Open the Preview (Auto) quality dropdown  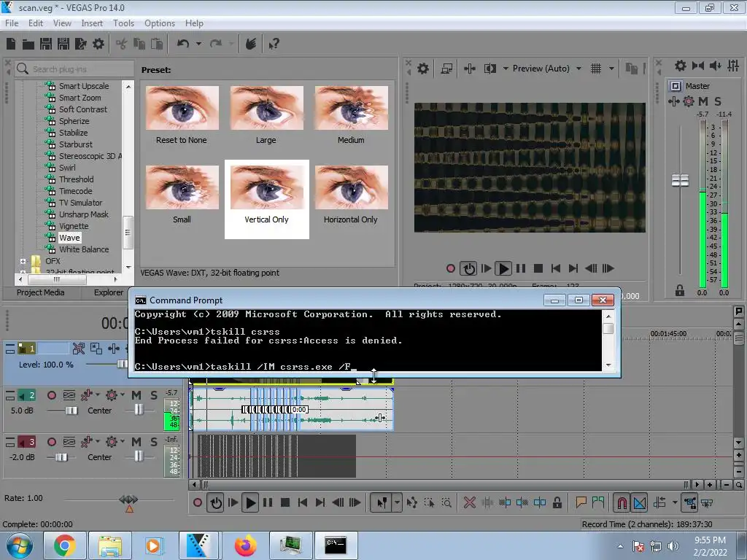pyautogui.click(x=578, y=69)
